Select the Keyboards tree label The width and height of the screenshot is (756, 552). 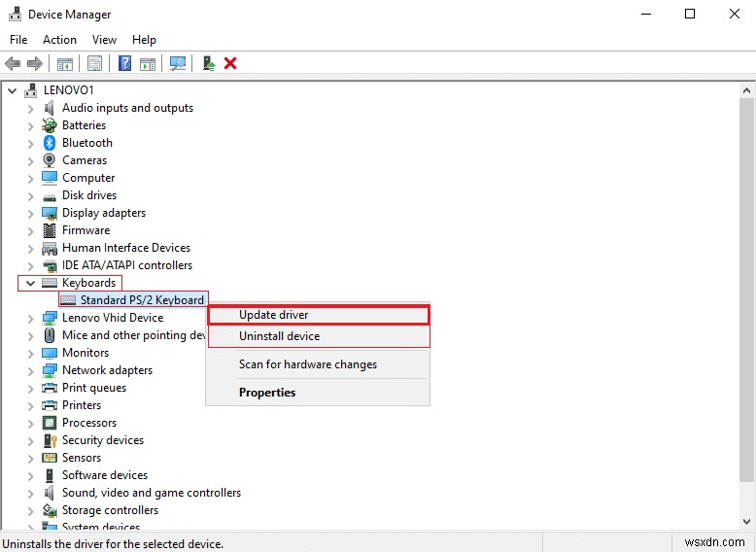click(x=88, y=283)
